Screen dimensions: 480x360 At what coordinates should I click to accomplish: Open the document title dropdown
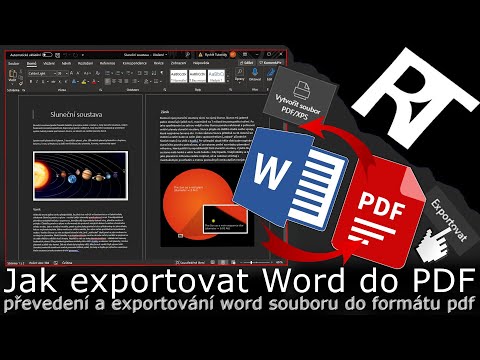click(x=166, y=55)
